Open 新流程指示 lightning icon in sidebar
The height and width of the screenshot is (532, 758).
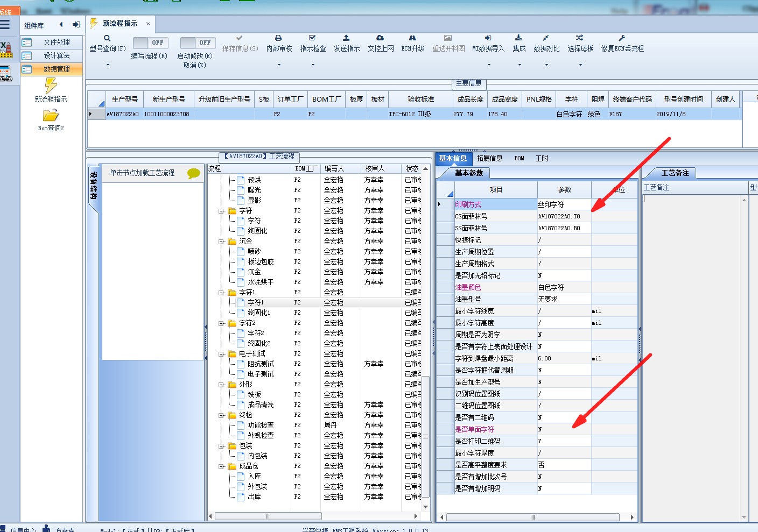[51, 86]
